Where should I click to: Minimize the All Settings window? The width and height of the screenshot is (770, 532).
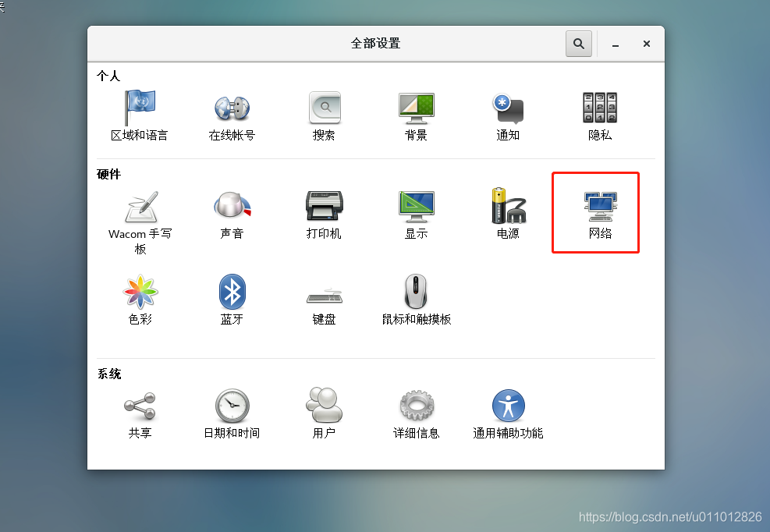click(616, 44)
